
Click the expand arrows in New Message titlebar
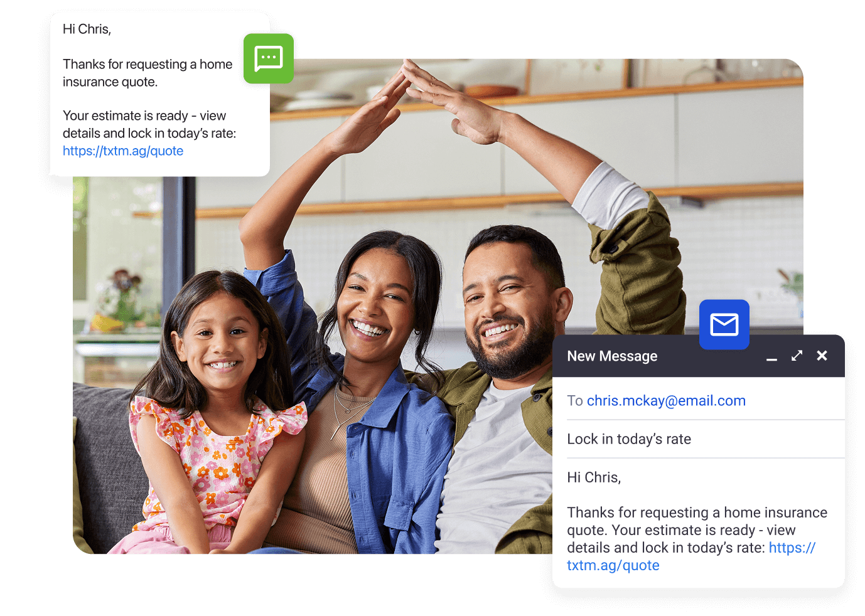797,356
